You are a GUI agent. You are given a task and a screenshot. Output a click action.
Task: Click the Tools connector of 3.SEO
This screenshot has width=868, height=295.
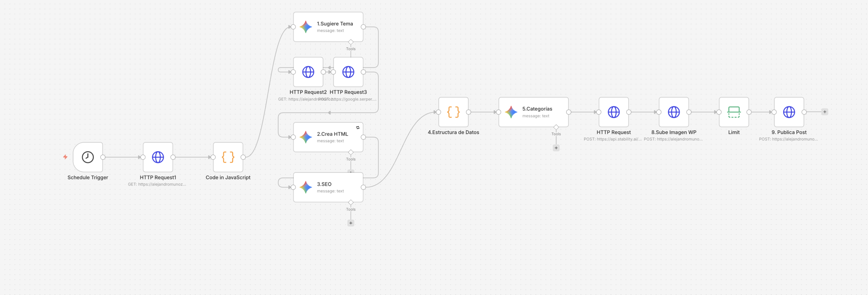(x=351, y=202)
